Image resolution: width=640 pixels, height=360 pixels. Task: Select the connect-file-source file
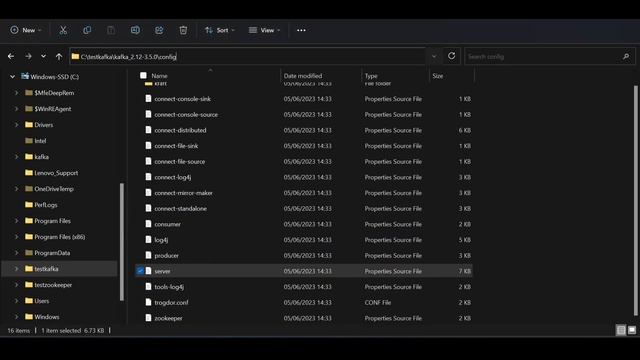pos(304,161)
